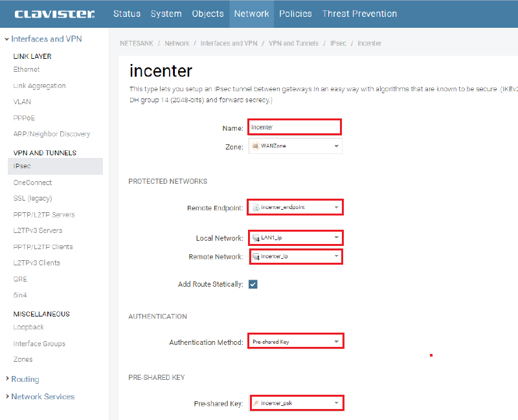Open the Remote Endpoint dropdown
This screenshot has height=420, width=518.
[x=295, y=207]
